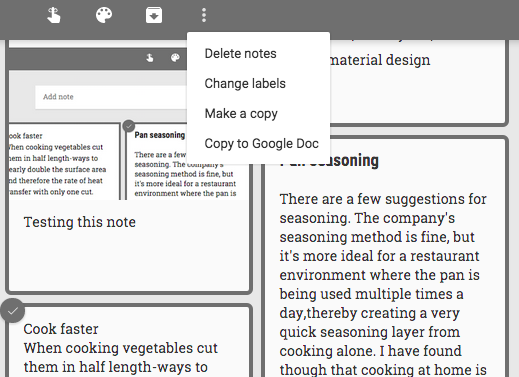Select Make a copy menu entry
This screenshot has width=519, height=377.
pyautogui.click(x=241, y=114)
